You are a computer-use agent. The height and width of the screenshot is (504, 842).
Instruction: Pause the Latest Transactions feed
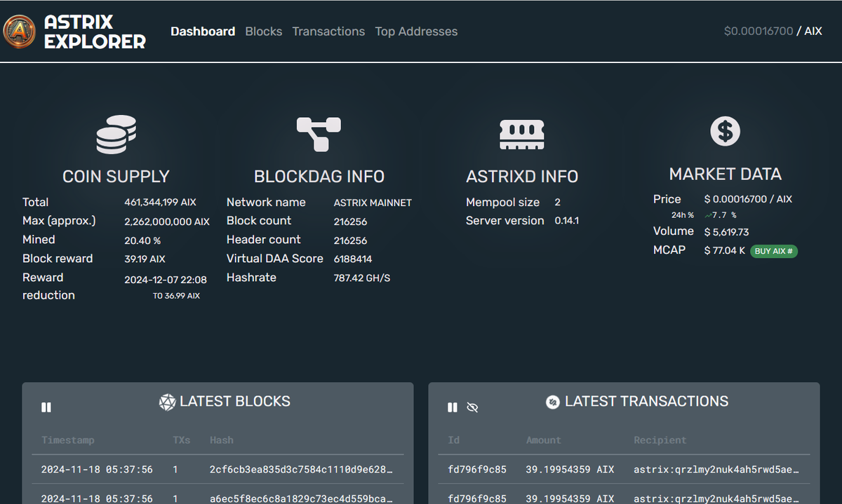tap(453, 407)
